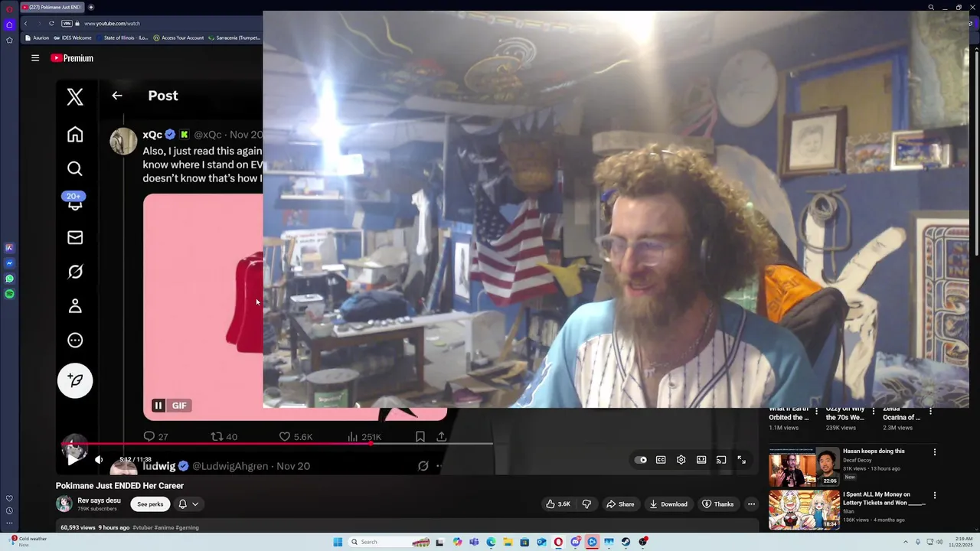
Task: Open the Rev says desu channel avatar
Action: [64, 504]
